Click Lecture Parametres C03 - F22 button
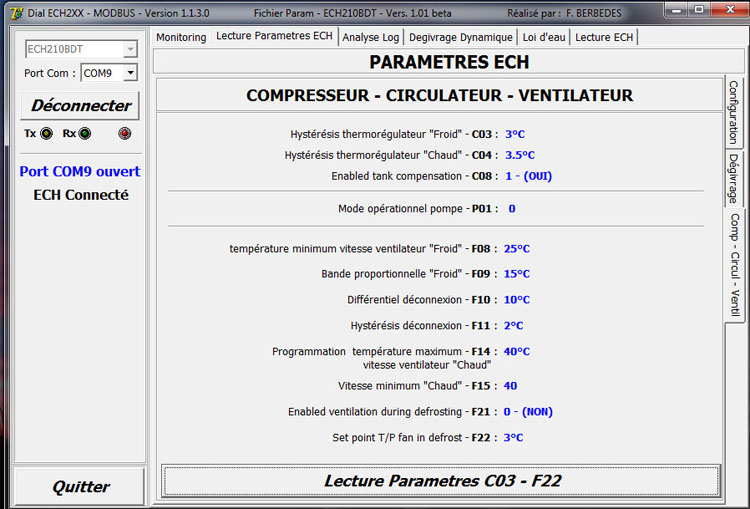 click(442, 481)
